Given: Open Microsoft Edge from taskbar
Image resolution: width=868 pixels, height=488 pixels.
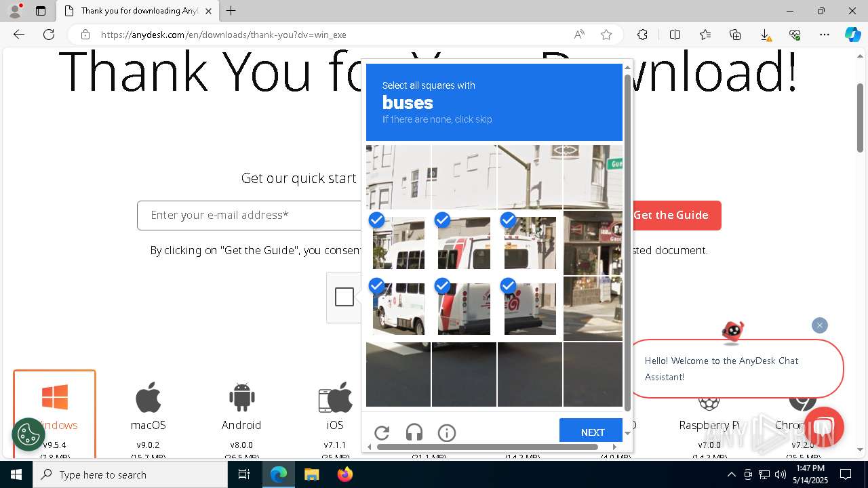Looking at the screenshot, I should [279, 474].
